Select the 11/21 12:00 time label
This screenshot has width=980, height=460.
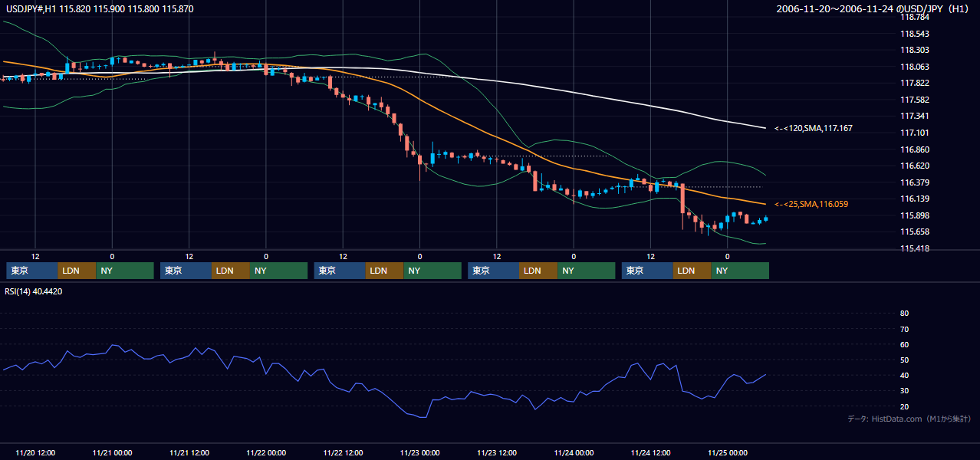[189, 452]
